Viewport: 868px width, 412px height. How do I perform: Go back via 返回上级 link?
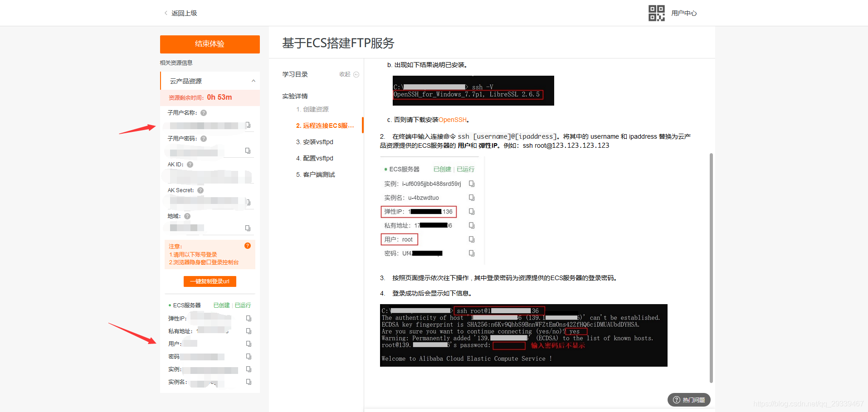(180, 13)
